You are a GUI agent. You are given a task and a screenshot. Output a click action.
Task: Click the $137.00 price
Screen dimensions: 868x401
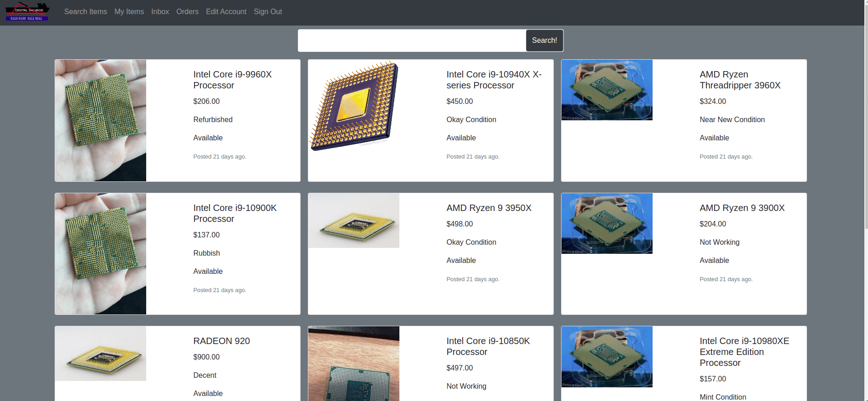pos(206,235)
